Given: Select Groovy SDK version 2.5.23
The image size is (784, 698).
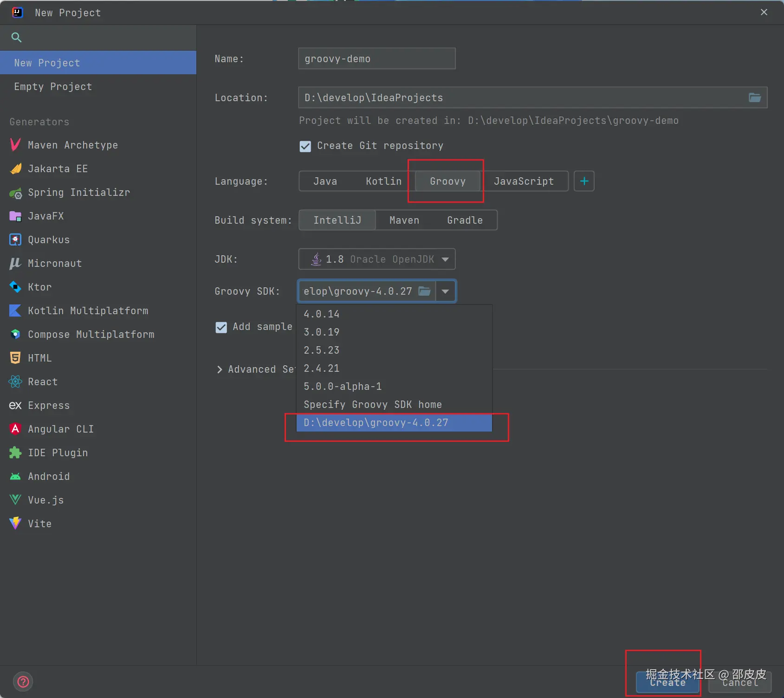Looking at the screenshot, I should pos(394,350).
